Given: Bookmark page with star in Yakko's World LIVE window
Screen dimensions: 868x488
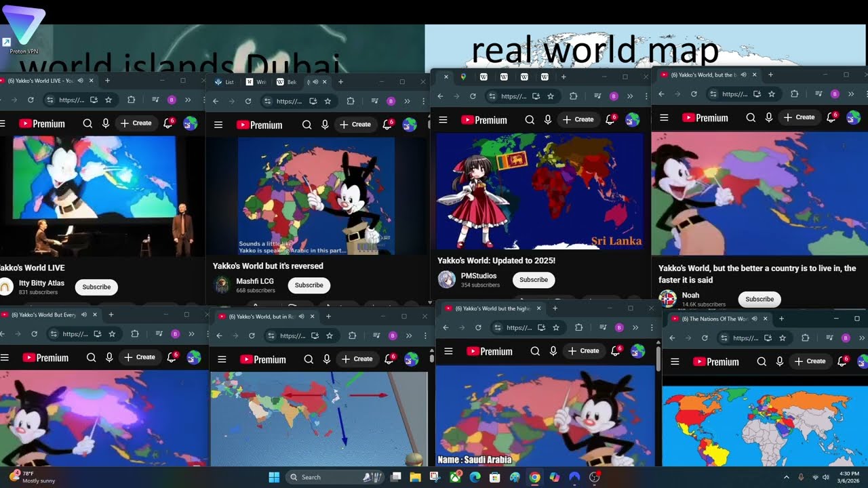Looking at the screenshot, I should click(108, 100).
